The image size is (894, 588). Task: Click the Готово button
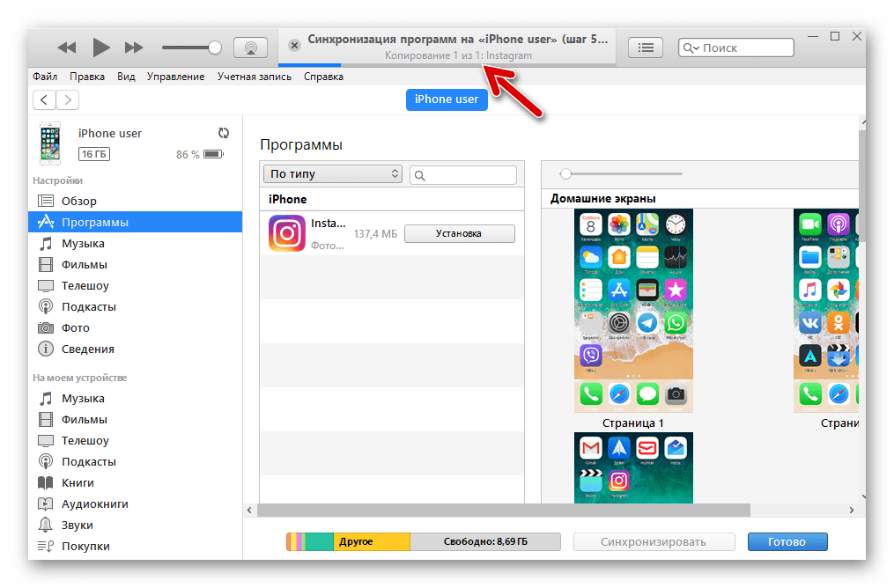[x=787, y=542]
